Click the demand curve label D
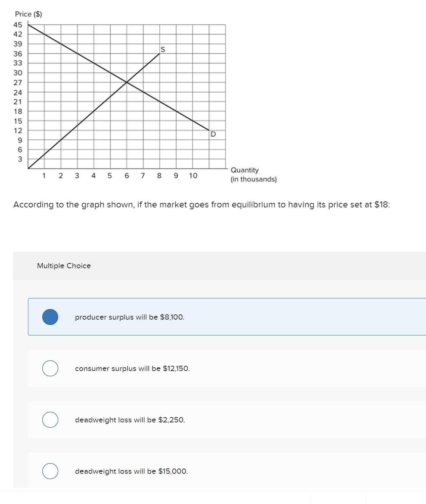Screen dimensions: 426x504 pos(213,135)
